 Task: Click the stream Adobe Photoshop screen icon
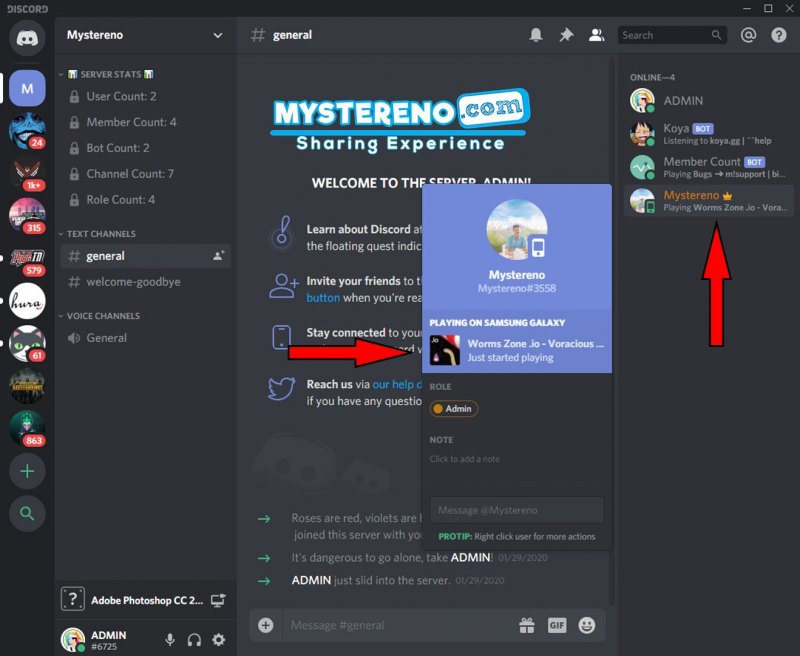pyautogui.click(x=218, y=600)
